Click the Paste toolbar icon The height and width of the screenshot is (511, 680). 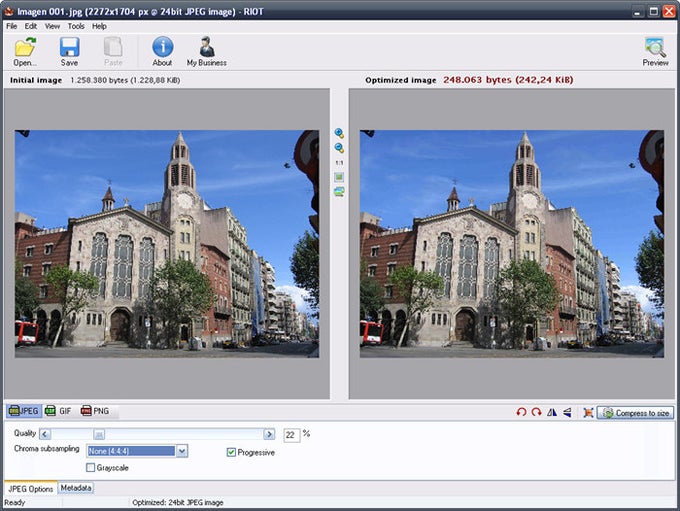113,51
